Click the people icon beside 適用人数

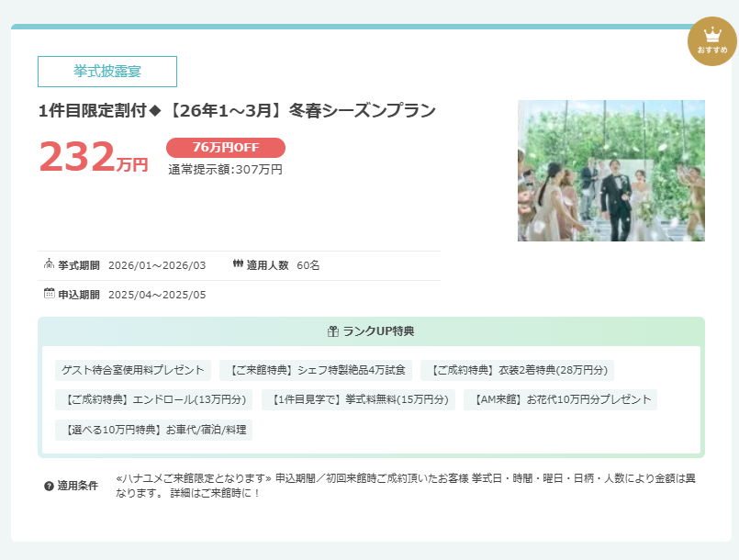[x=238, y=264]
